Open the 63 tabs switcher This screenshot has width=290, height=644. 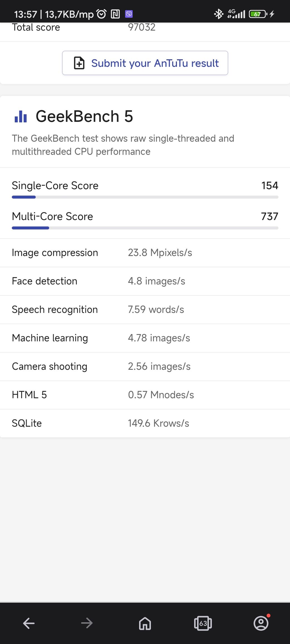click(203, 623)
